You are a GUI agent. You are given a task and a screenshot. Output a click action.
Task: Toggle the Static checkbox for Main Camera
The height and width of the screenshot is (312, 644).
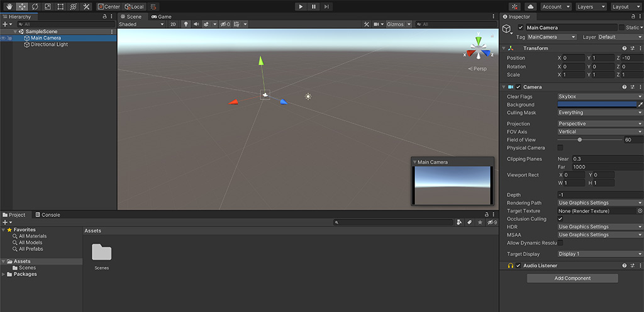point(622,28)
